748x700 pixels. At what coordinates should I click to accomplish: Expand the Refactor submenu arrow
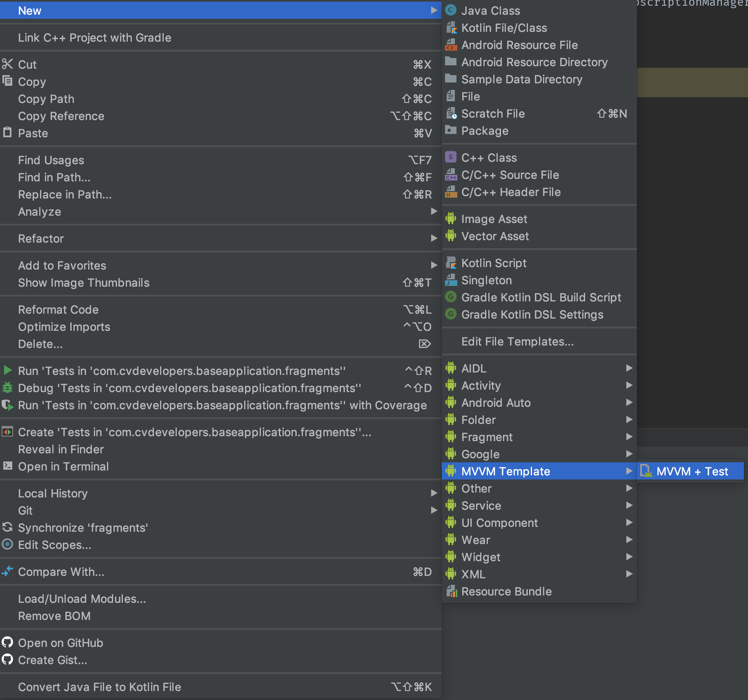coord(434,238)
